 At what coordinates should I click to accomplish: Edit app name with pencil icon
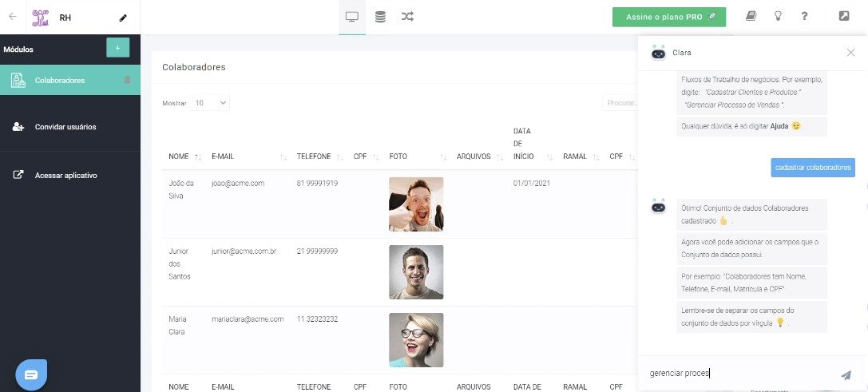pyautogui.click(x=123, y=18)
